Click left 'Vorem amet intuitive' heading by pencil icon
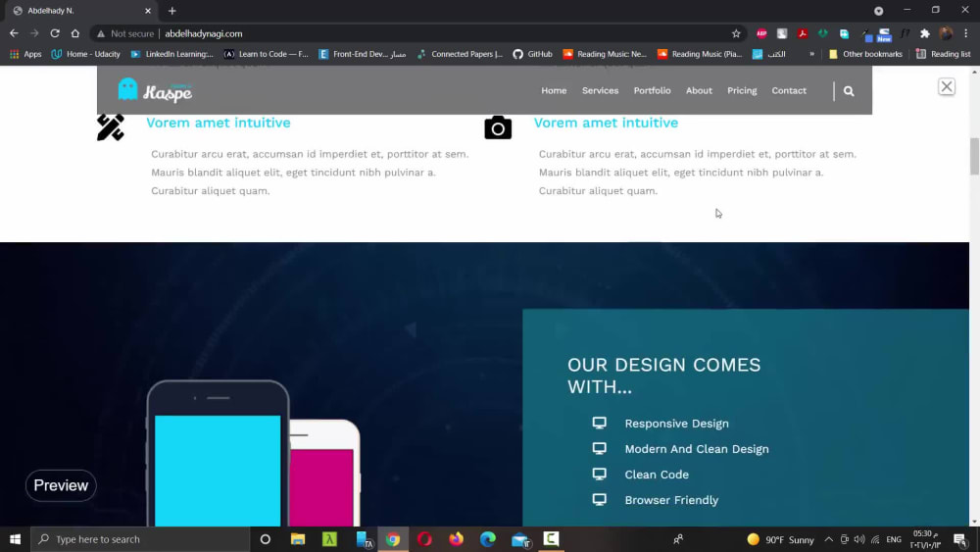Image resolution: width=980 pixels, height=552 pixels. (x=219, y=123)
